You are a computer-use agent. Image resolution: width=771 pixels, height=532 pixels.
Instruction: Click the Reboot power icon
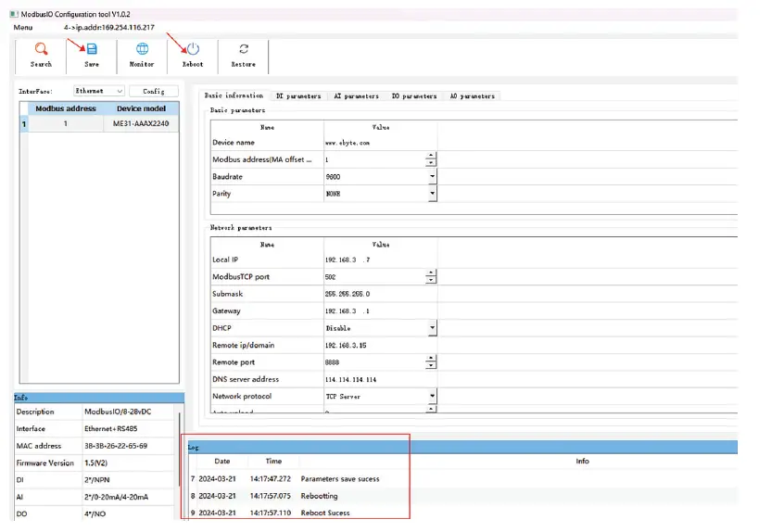pos(193,49)
